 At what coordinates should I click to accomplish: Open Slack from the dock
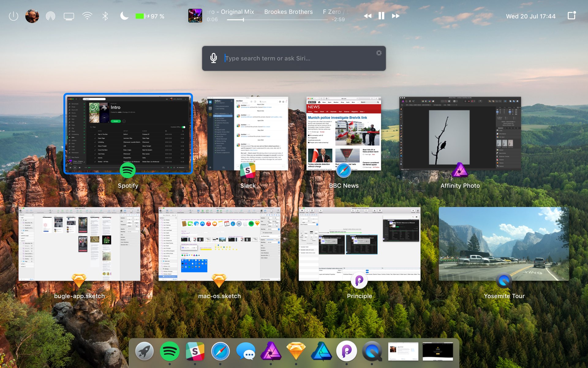(x=195, y=351)
